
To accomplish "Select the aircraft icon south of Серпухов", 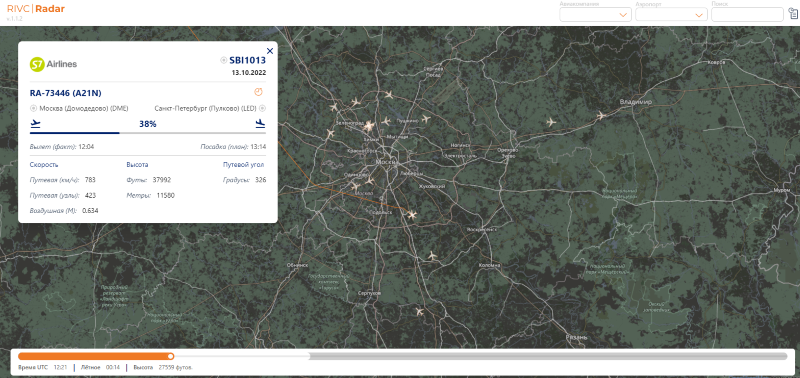I will pyautogui.click(x=419, y=311).
